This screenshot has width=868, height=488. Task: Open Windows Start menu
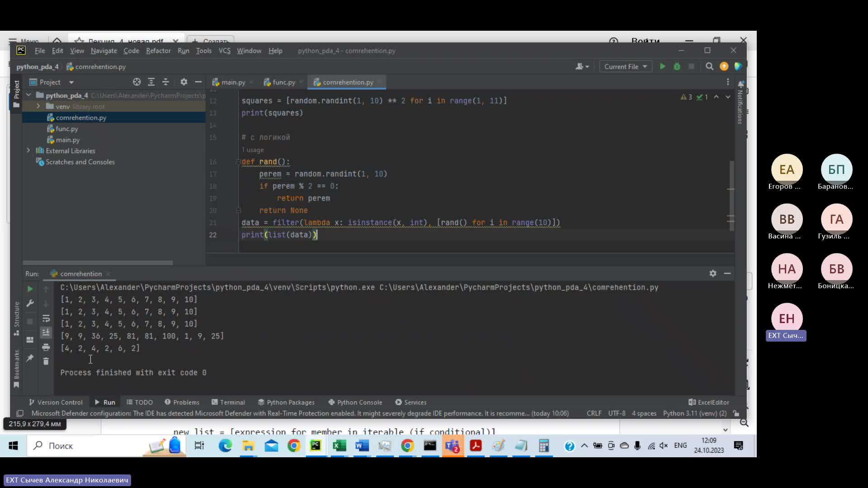(x=13, y=446)
